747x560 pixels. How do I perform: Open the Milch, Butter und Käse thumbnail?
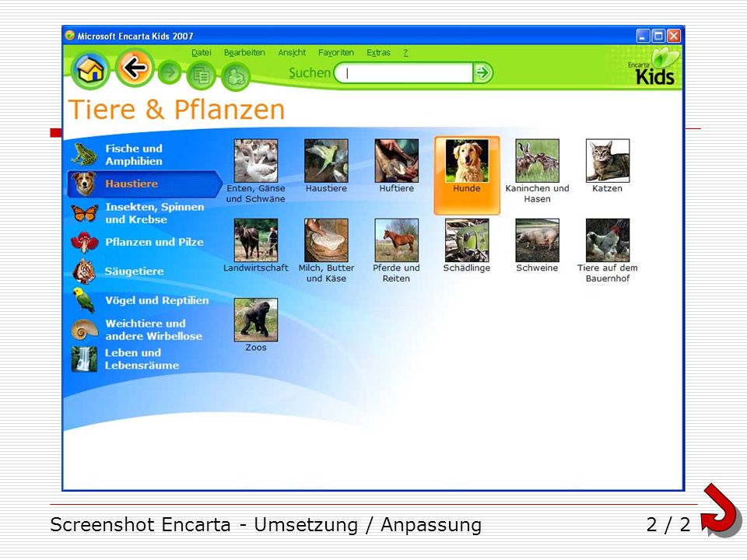tap(326, 240)
